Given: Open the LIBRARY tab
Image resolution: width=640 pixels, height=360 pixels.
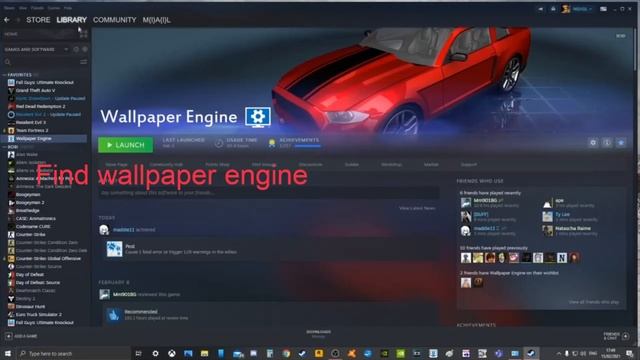Looking at the screenshot, I should point(71,20).
